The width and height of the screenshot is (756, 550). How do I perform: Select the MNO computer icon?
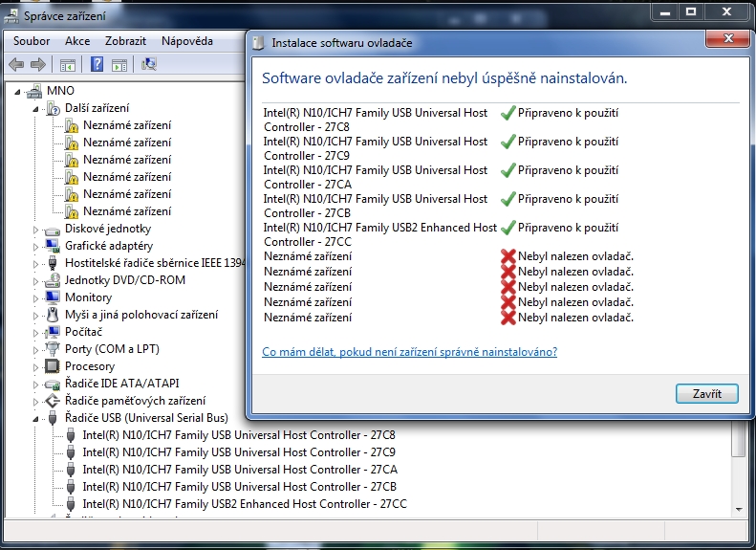tap(34, 91)
